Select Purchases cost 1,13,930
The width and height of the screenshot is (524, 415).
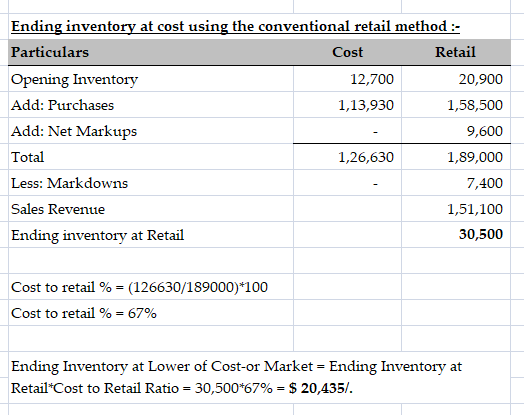[x=366, y=105]
